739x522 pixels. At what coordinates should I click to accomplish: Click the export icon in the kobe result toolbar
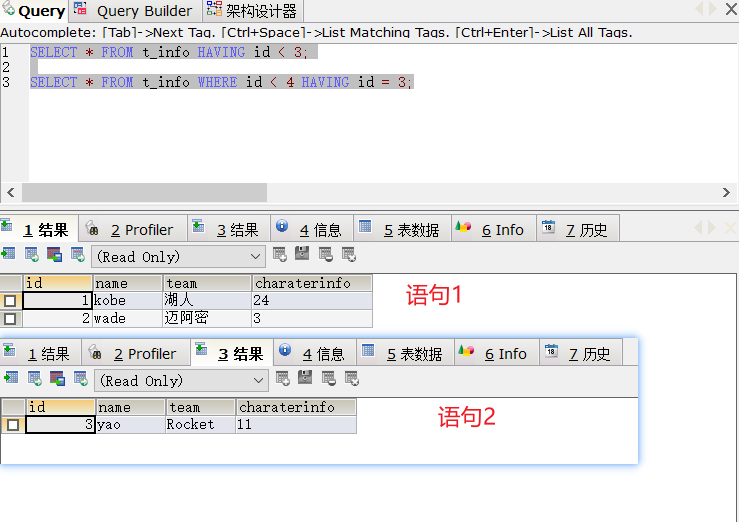coord(8,254)
